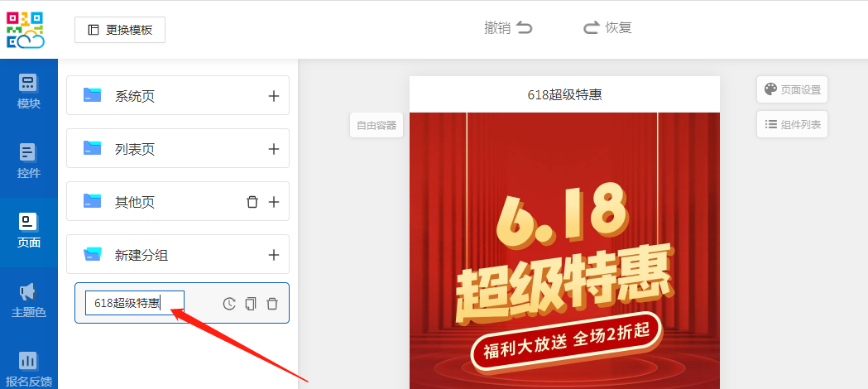Copy the 618超级特惠 page with duplicate icon
Viewport: 868px width, 389px height.
(251, 304)
